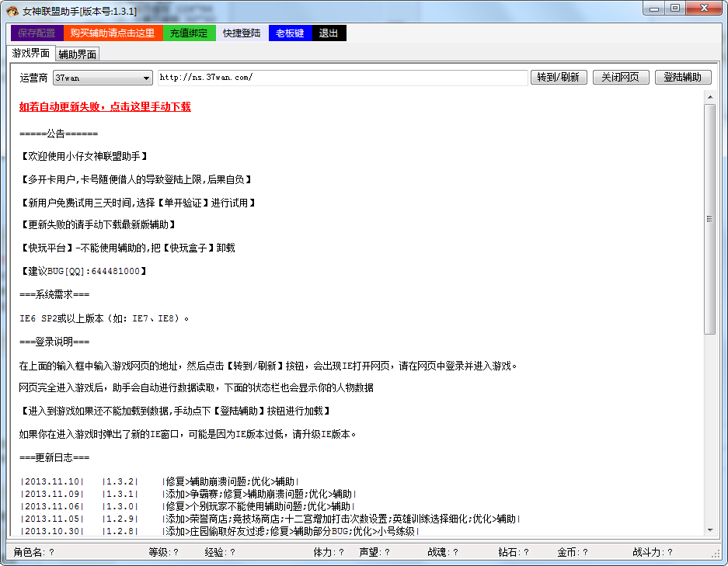The width and height of the screenshot is (728, 566).
Task: Click the 转到/刷新 button
Action: coord(559,77)
